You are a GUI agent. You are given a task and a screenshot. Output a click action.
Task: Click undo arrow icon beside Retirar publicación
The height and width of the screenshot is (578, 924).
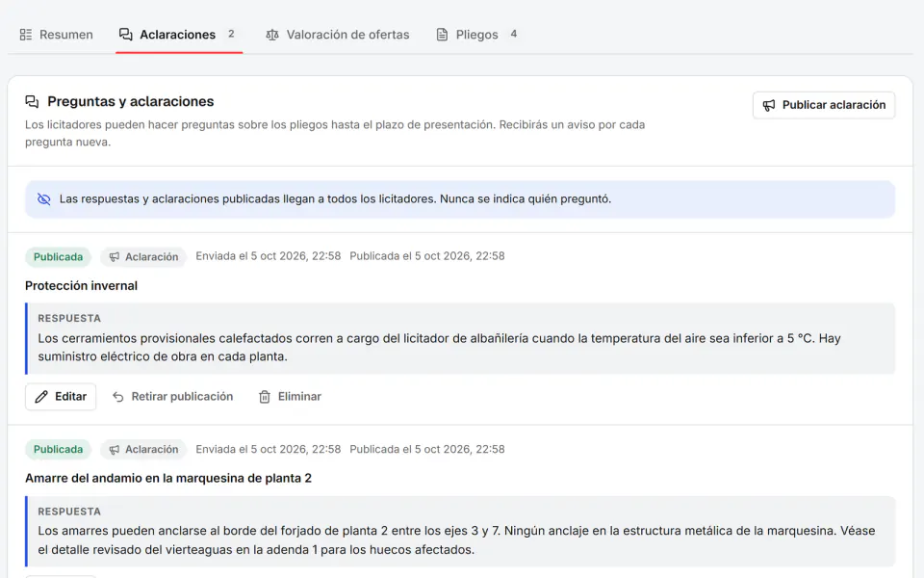click(x=117, y=397)
